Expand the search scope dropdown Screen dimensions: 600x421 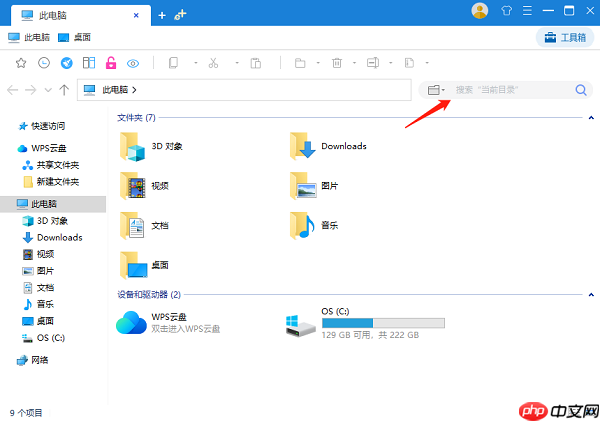point(436,90)
